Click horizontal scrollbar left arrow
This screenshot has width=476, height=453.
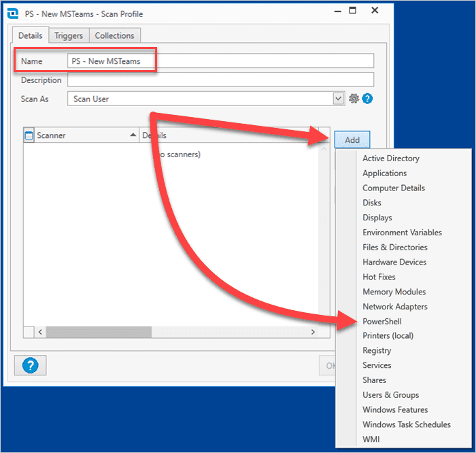pyautogui.click(x=40, y=332)
